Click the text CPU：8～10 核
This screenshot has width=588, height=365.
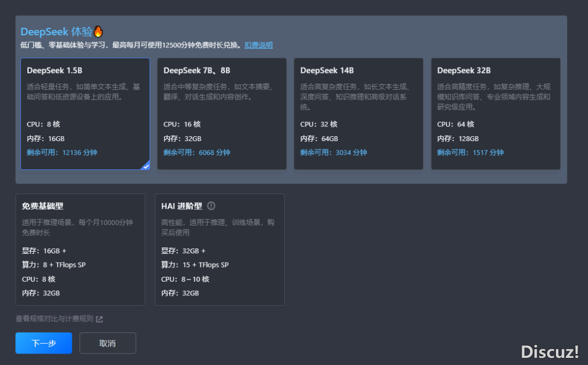coord(185,279)
